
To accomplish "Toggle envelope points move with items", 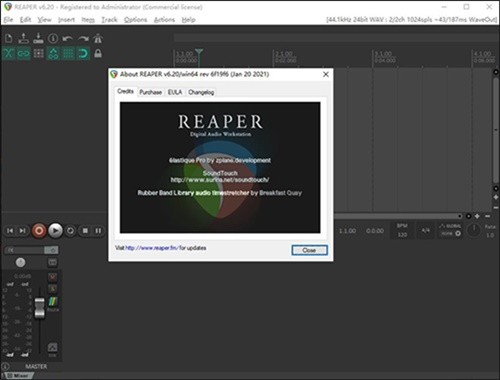I will pos(53,53).
